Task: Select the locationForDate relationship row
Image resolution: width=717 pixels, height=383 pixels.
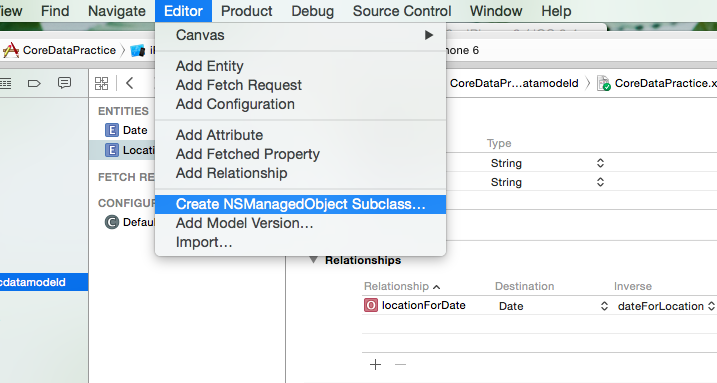Action: click(x=540, y=306)
